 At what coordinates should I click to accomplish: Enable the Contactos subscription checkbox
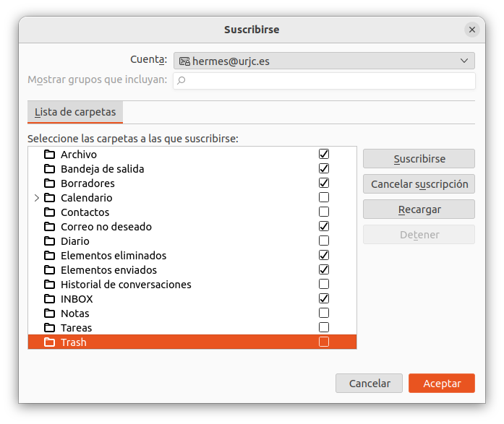[324, 212]
